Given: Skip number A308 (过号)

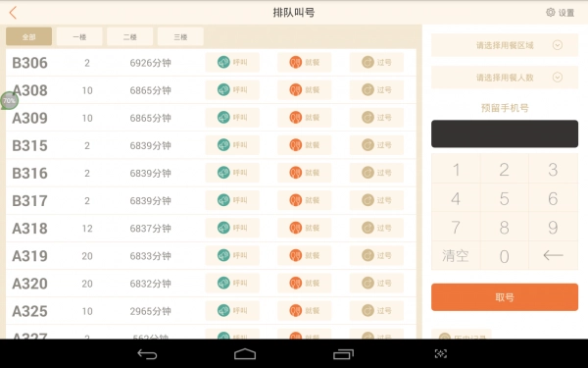Looking at the screenshot, I should 376,89.
